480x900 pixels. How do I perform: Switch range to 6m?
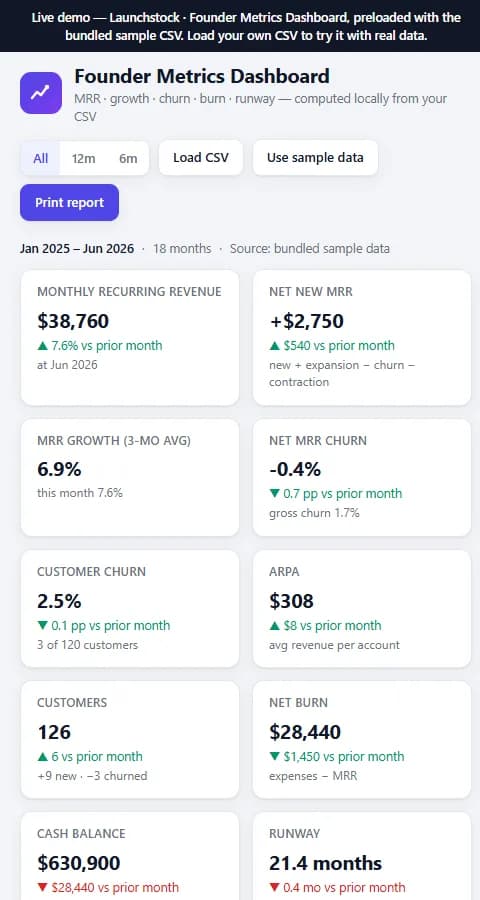coord(128,158)
